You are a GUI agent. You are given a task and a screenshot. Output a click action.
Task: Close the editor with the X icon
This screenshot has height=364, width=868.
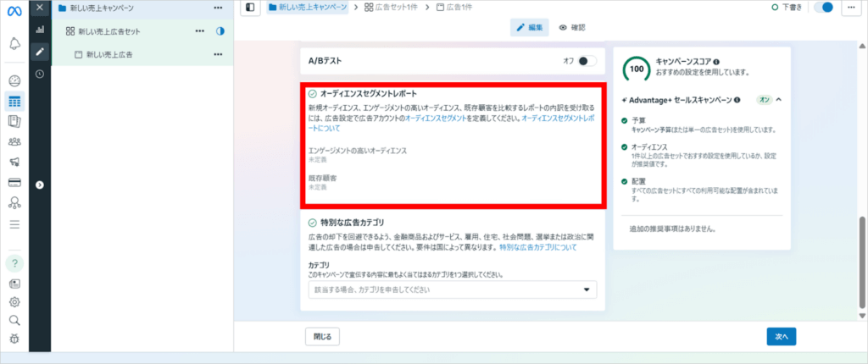tap(39, 8)
